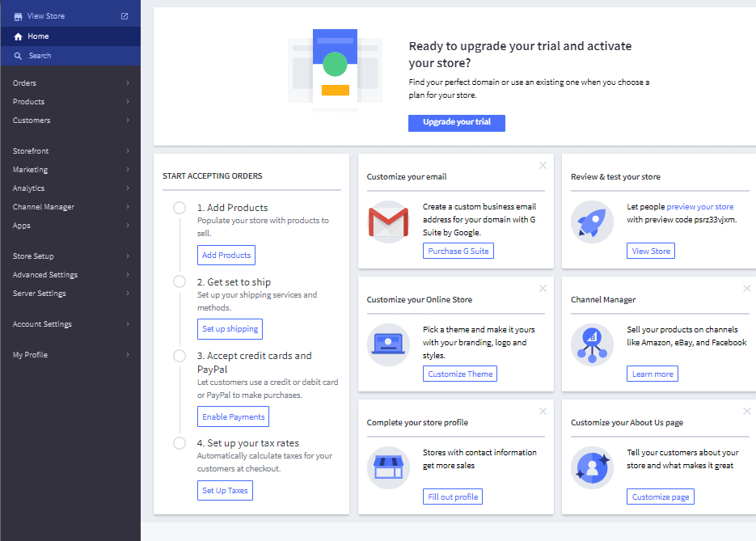Select the laptop icon on Online Store card
The height and width of the screenshot is (541, 756).
click(x=388, y=344)
